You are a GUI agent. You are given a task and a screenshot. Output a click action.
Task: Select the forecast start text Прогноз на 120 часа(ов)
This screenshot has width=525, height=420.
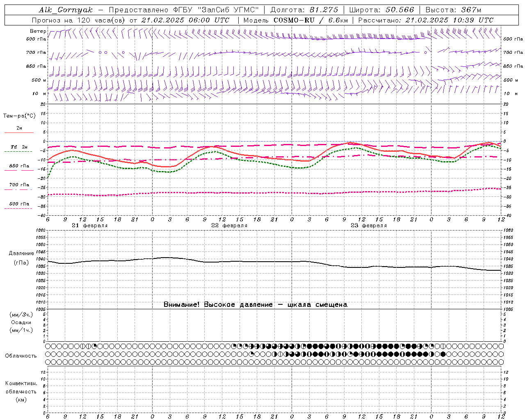pyautogui.click(x=79, y=20)
